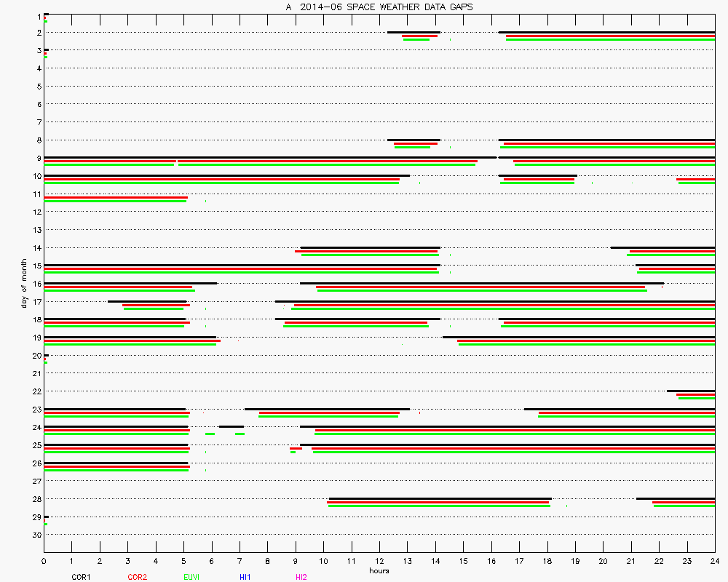
Task: Click the hour 12 tick label on x-axis
Action: click(379, 561)
